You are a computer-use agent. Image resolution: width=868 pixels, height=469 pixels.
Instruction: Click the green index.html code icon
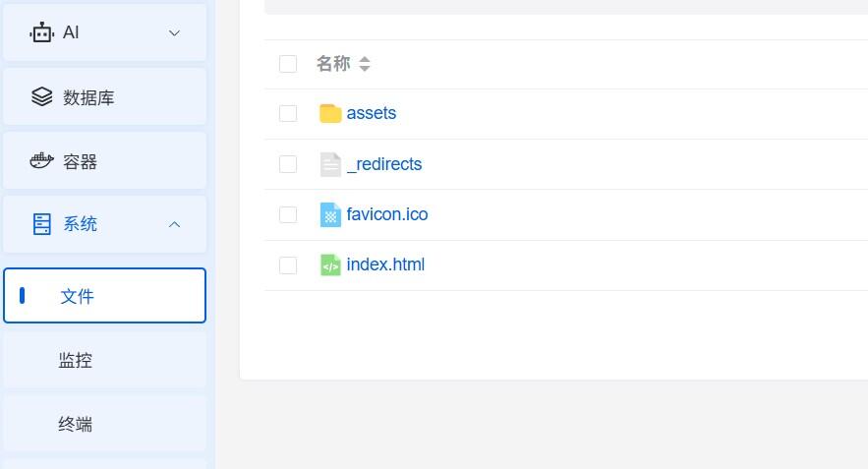pyautogui.click(x=330, y=264)
